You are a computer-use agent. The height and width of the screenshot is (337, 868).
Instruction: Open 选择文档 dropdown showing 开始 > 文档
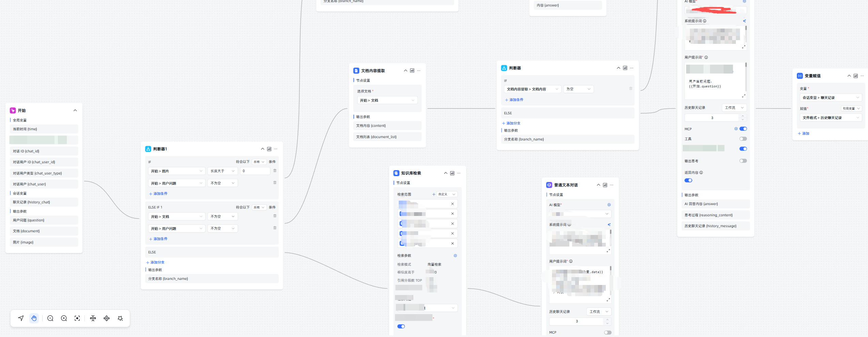(x=387, y=100)
